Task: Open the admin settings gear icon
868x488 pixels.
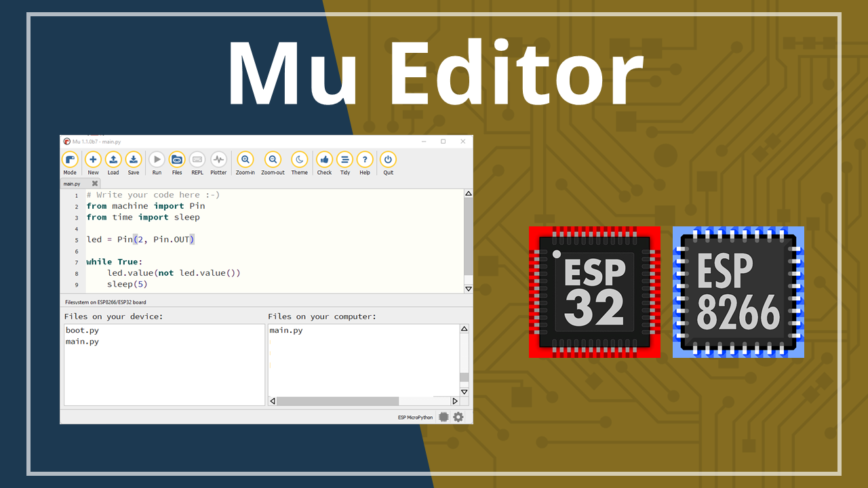Action: click(458, 417)
